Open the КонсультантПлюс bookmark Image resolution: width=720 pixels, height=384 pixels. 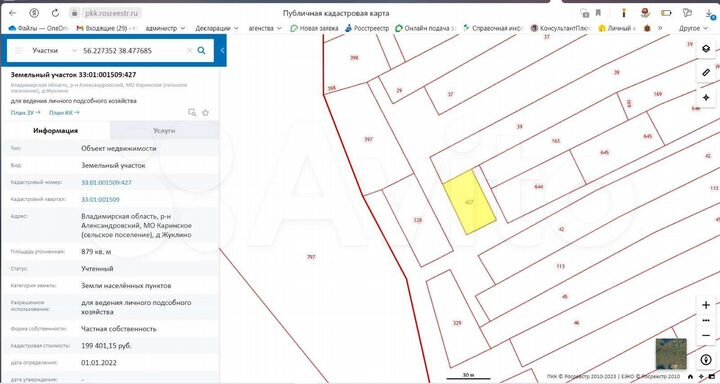[561, 28]
